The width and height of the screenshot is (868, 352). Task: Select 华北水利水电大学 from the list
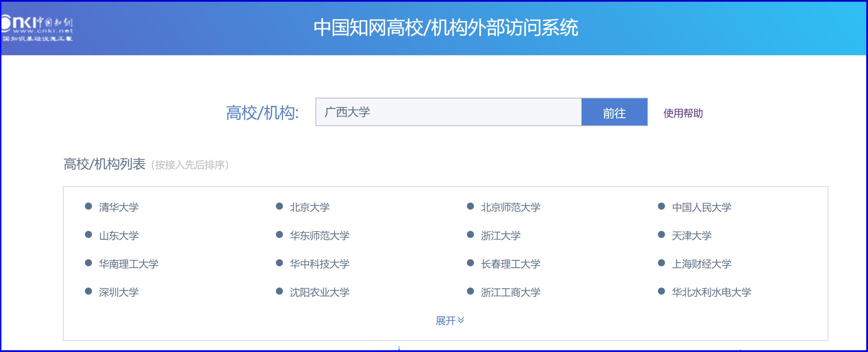pyautogui.click(x=712, y=292)
